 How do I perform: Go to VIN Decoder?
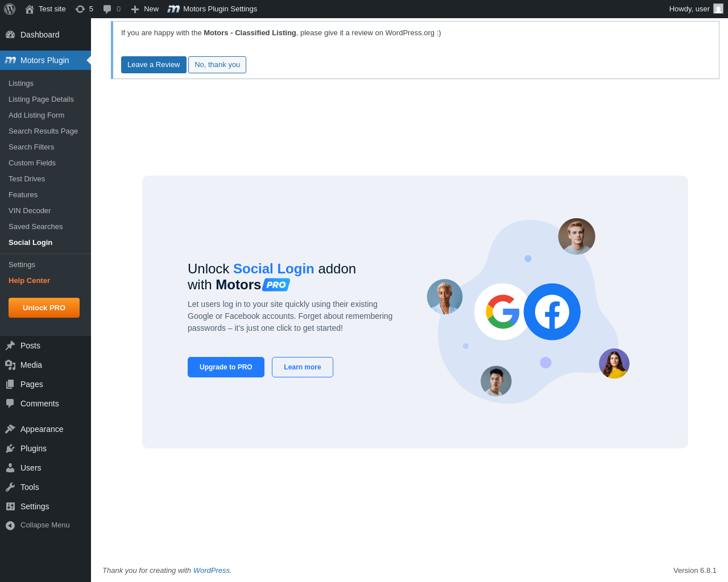[30, 211]
